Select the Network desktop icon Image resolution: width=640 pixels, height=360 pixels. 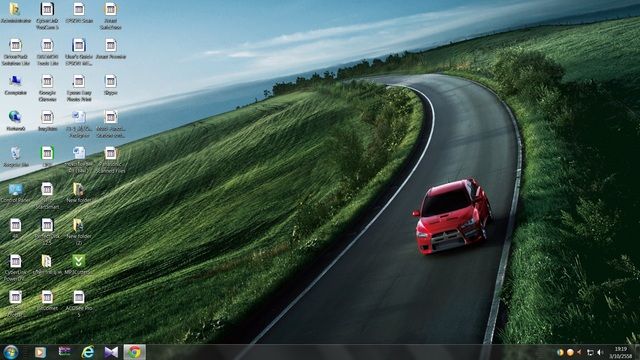[16, 121]
